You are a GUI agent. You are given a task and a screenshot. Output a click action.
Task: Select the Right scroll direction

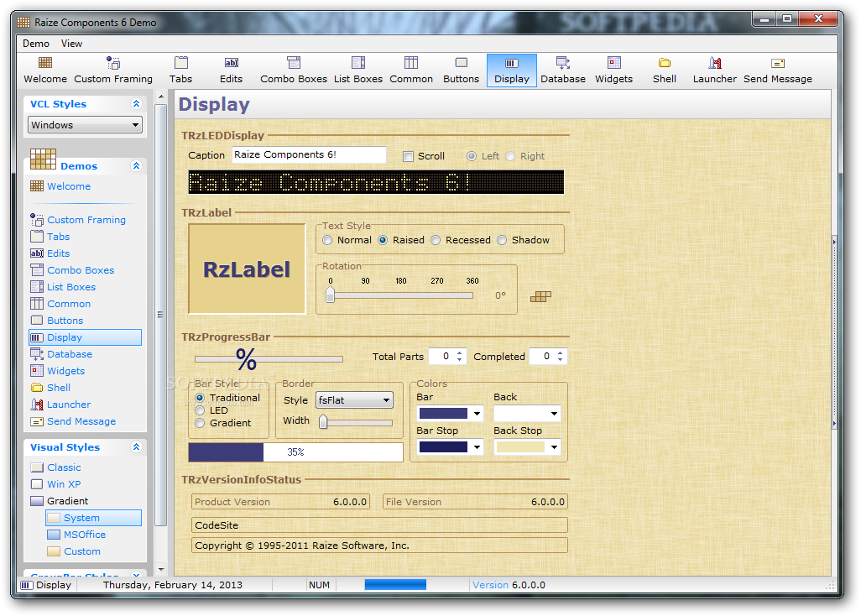pos(510,156)
